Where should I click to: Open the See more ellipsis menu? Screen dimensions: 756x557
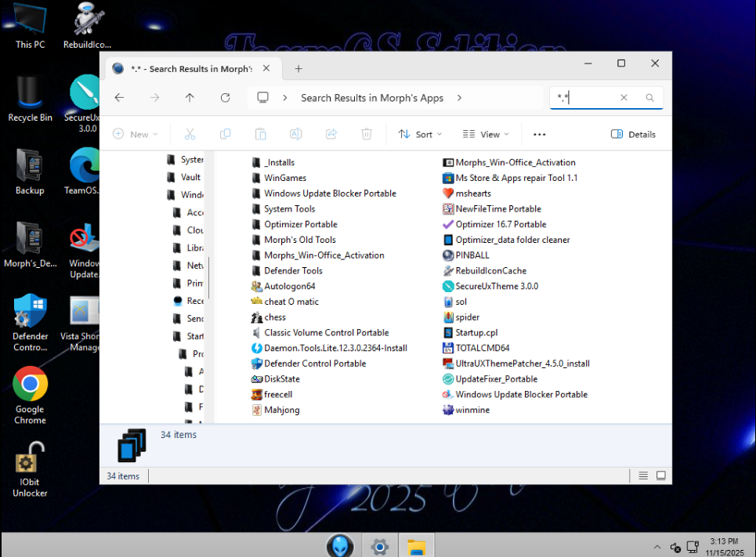tap(539, 134)
